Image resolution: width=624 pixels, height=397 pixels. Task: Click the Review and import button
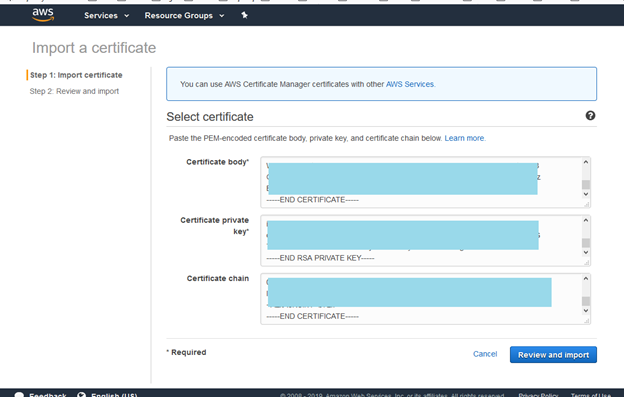[553, 354]
